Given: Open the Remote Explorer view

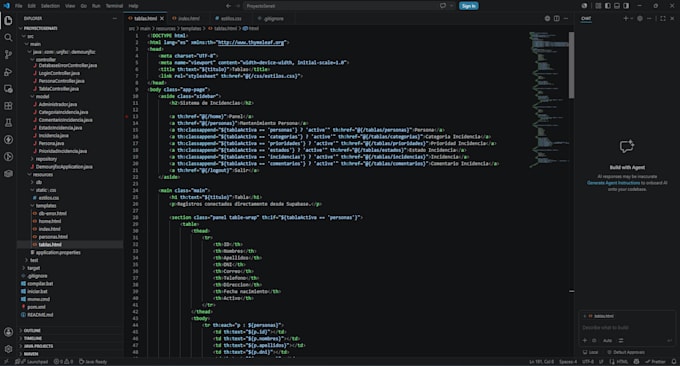Looking at the screenshot, I should [x=8, y=89].
